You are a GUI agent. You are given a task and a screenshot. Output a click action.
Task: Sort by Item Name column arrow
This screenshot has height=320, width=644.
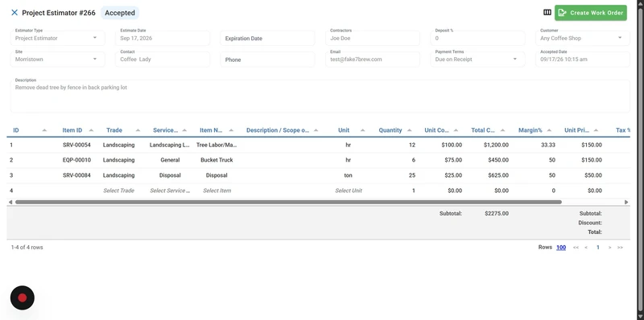coord(231,130)
